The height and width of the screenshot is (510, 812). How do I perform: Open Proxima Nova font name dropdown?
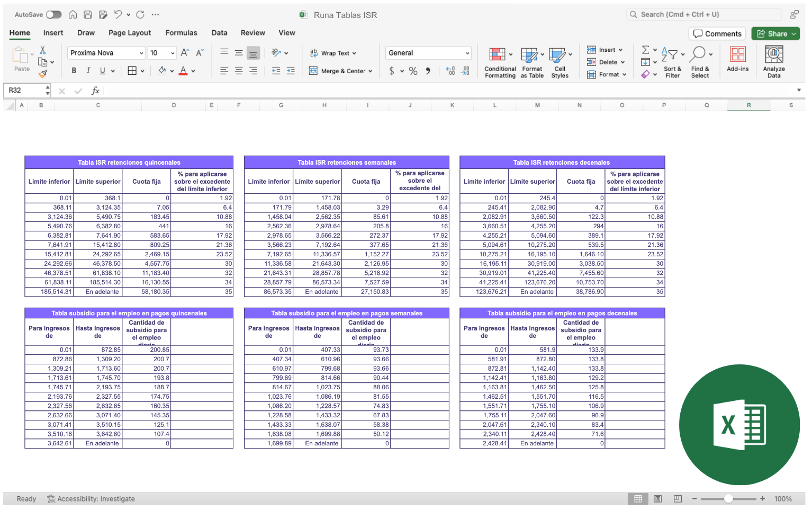pyautogui.click(x=141, y=53)
